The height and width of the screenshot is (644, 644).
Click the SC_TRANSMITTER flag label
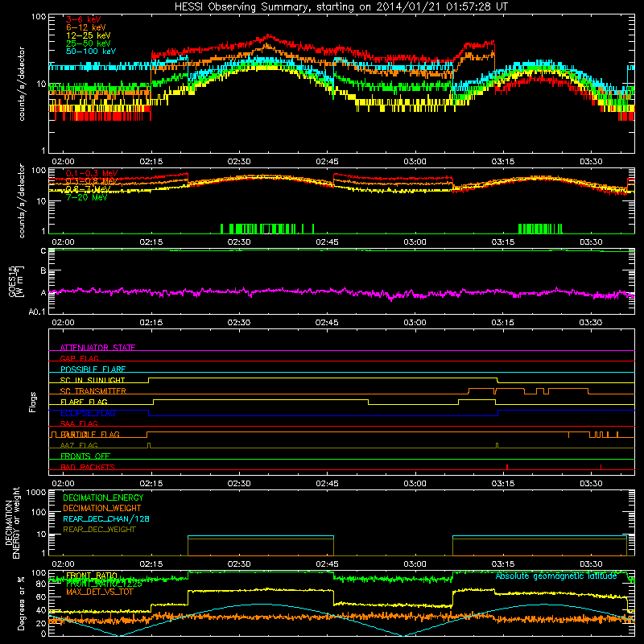coord(93,391)
